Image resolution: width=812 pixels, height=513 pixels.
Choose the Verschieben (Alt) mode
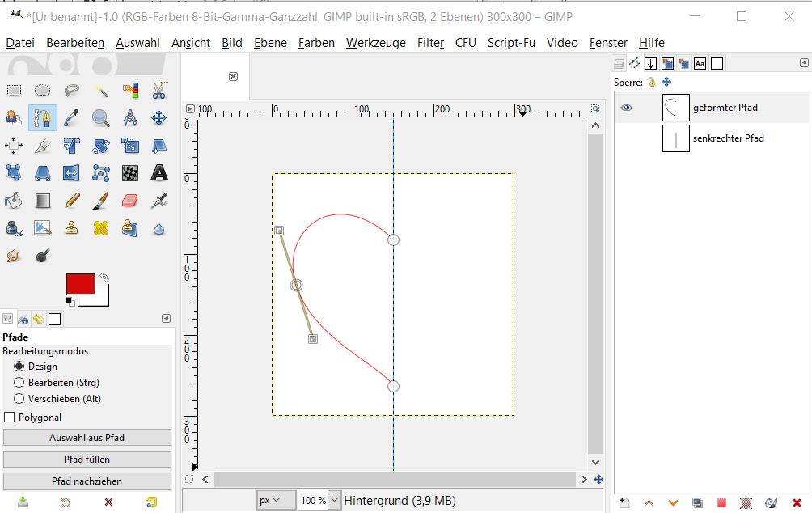click(x=19, y=399)
